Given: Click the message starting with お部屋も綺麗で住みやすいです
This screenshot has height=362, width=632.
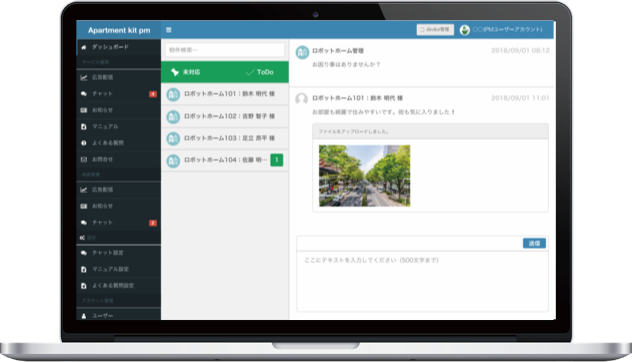Looking at the screenshot, I should point(383,112).
